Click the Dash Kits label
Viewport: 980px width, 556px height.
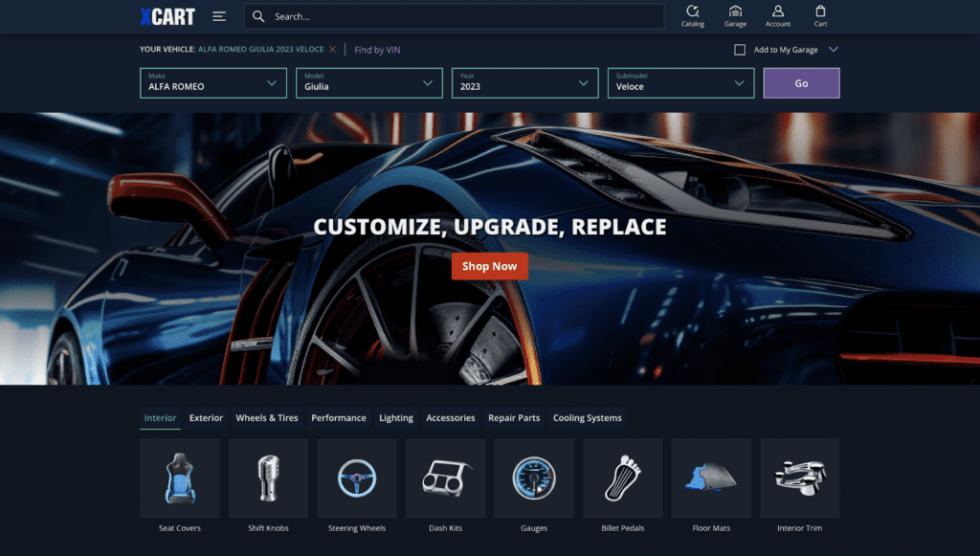click(x=446, y=528)
